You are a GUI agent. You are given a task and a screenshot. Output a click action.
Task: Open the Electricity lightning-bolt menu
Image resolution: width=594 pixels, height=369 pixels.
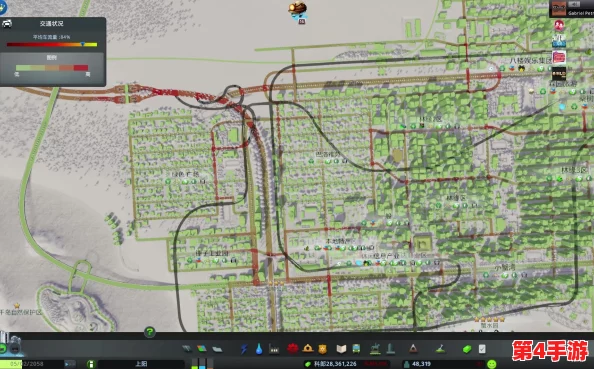244,349
